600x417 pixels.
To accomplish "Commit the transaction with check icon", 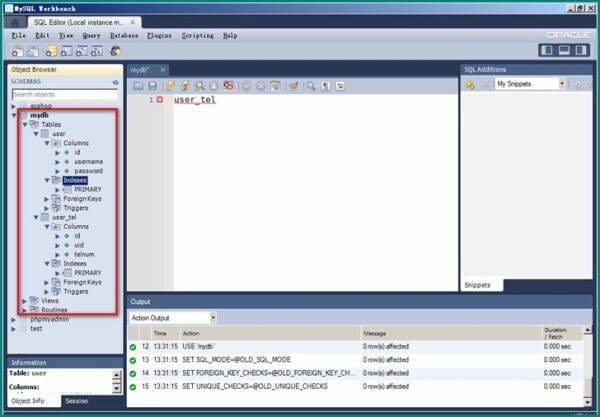I will [246, 86].
